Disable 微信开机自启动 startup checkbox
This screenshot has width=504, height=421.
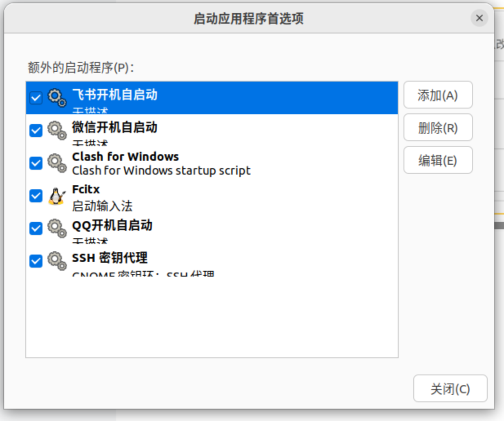[x=36, y=131]
